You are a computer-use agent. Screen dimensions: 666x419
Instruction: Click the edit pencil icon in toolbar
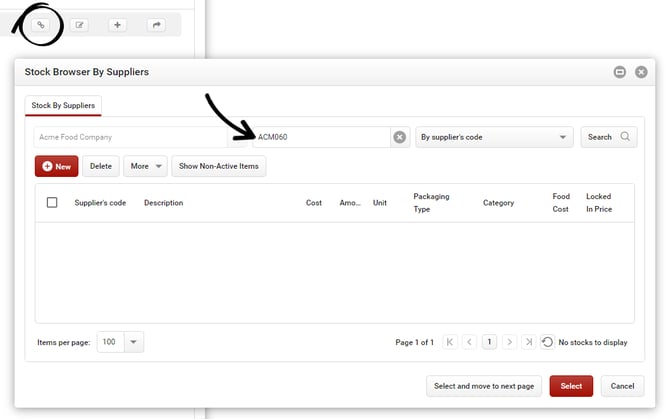click(79, 25)
